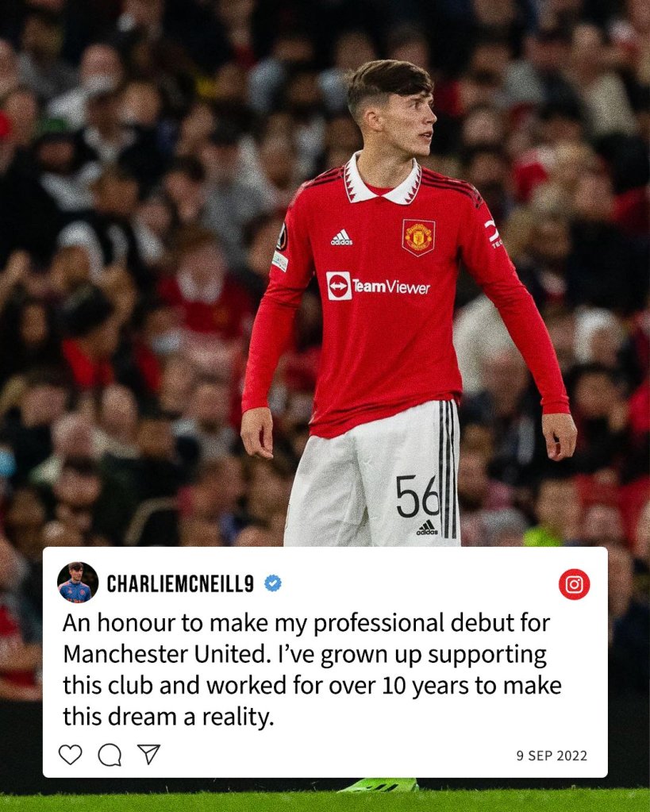Viewport: 650px width, 812px height.
Task: Click the red Instagram logo icon
Action: tap(574, 584)
